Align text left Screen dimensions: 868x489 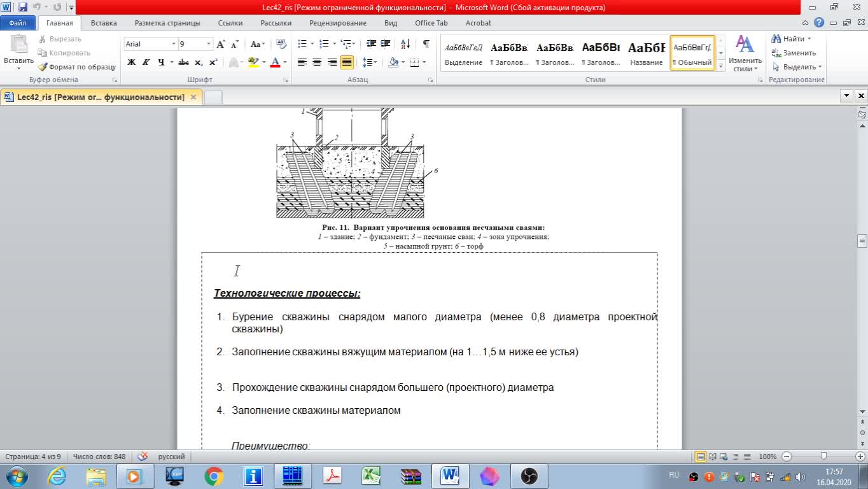[302, 62]
